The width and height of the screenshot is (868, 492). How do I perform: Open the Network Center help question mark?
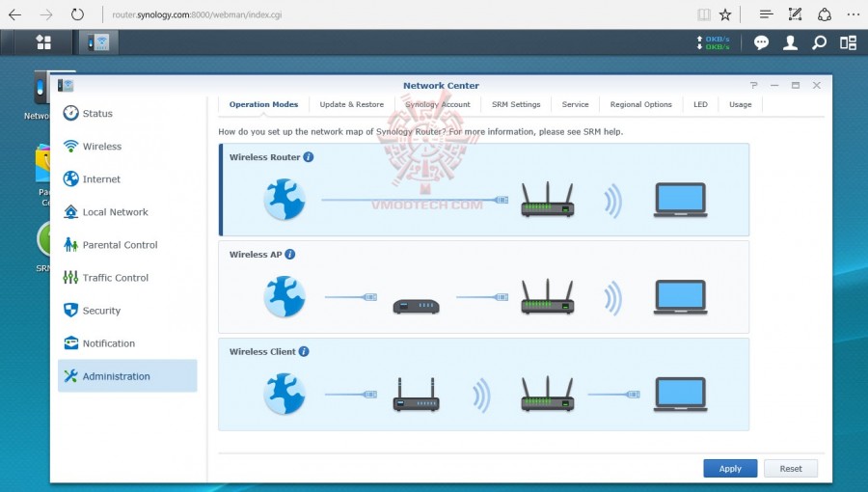(753, 85)
